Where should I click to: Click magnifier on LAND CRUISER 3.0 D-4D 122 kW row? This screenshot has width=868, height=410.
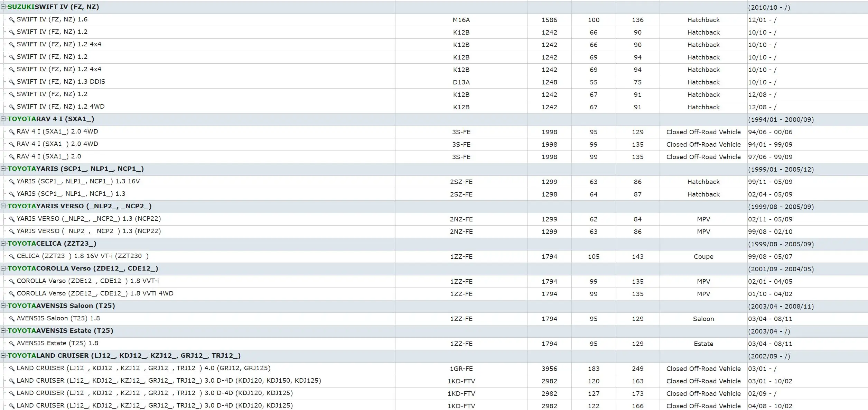click(12, 406)
